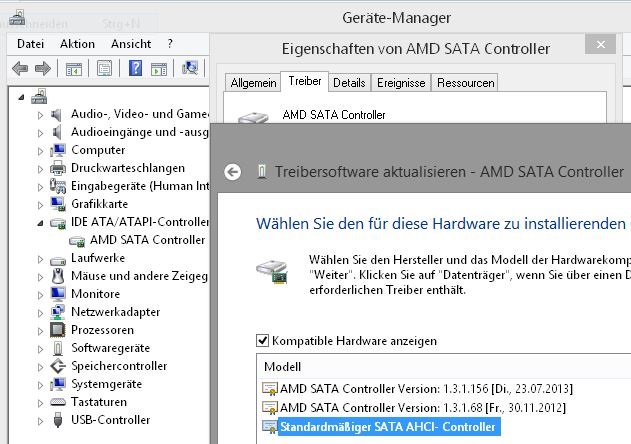Viewport: 631px width, 444px height.
Task: Collapse the IDE ATA/ATAPI-Controller node
Action: click(40, 223)
